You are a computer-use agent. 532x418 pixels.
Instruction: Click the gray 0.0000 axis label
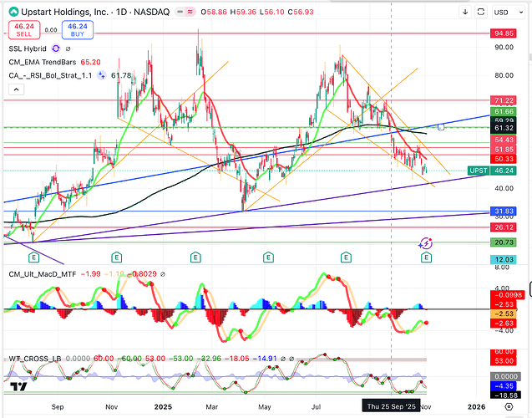click(504, 376)
